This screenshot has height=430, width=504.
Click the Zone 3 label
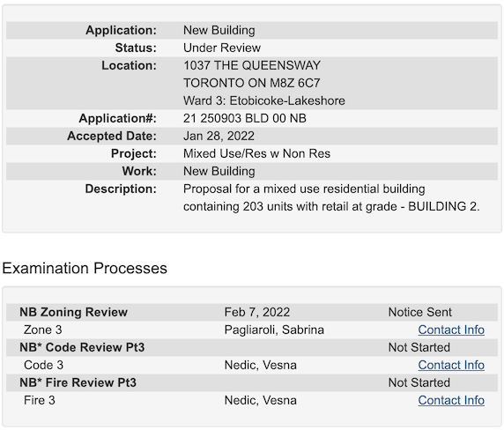point(43,330)
